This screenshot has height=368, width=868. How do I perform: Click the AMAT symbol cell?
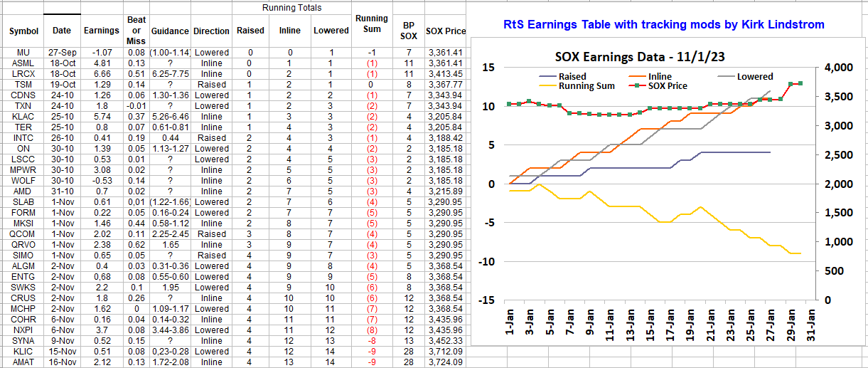23,362
